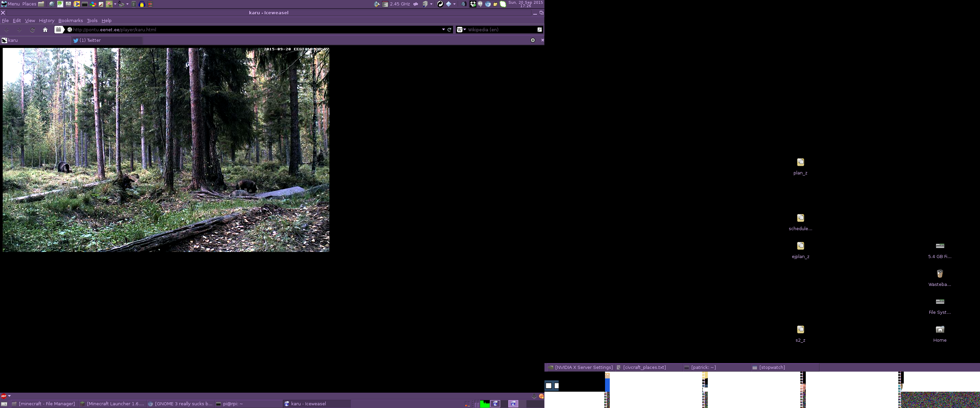Go forward to the next page
The width and height of the screenshot is (980, 408).
pyautogui.click(x=19, y=30)
